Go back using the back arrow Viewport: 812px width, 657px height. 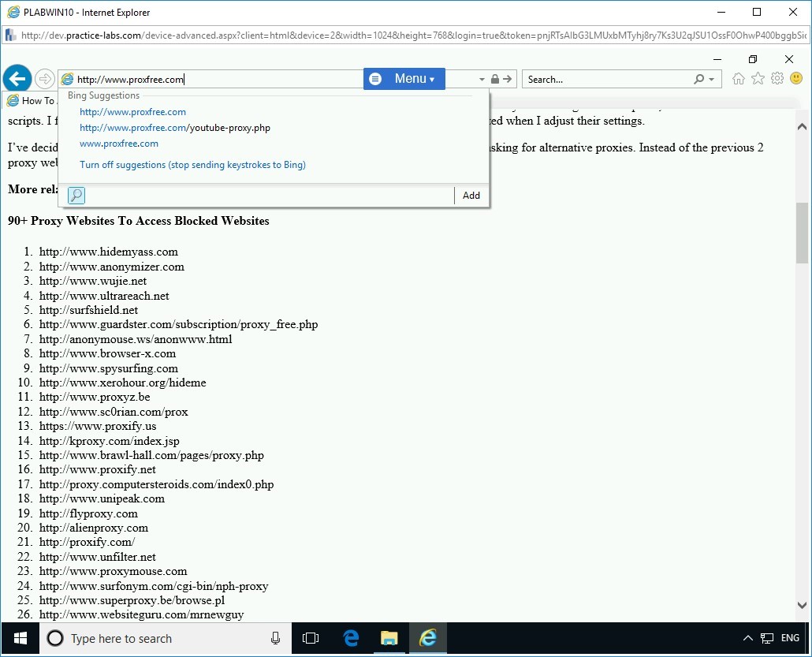[17, 78]
